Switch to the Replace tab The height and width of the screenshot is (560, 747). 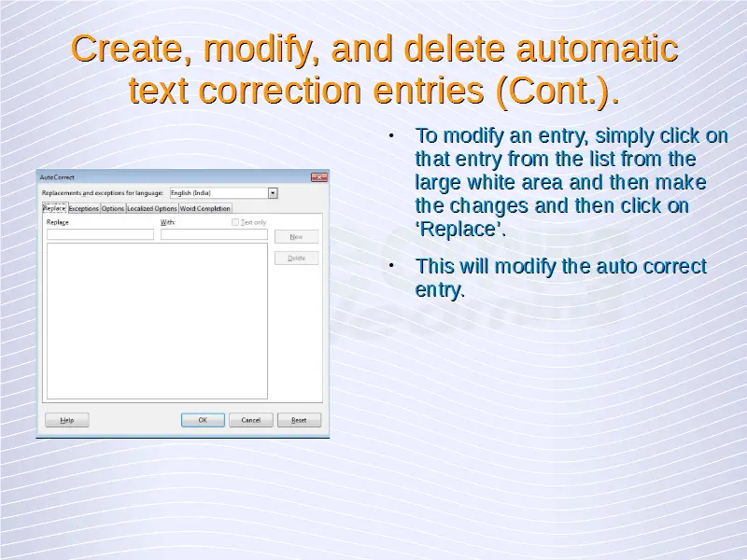tap(54, 208)
